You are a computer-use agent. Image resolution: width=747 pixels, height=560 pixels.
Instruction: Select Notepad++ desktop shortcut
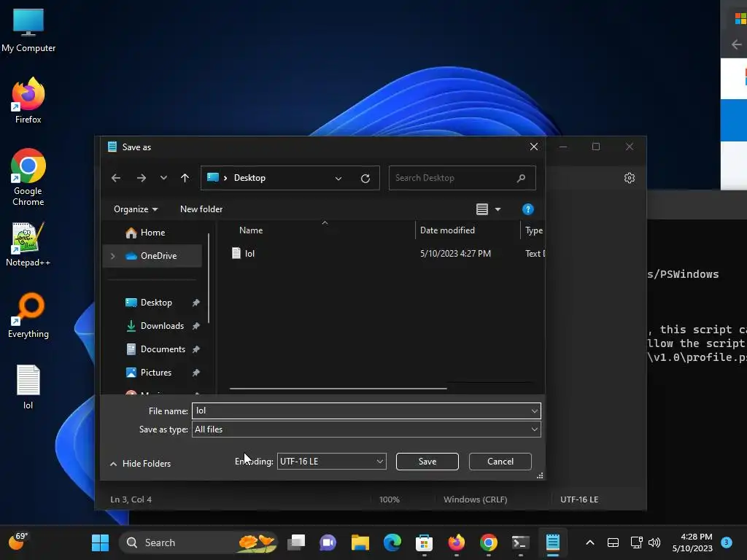coord(28,244)
